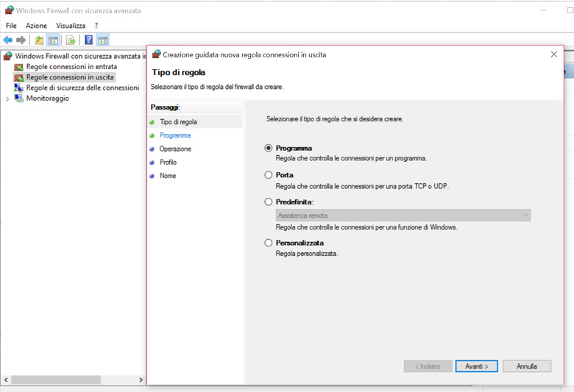Click the forward arrow toolbar icon
The image size is (574, 392).
coord(21,40)
